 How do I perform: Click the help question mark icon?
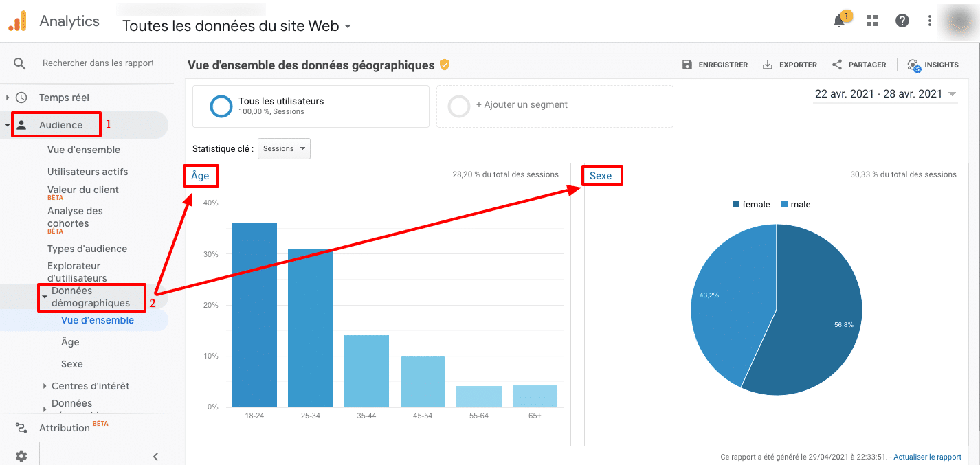pos(902,21)
